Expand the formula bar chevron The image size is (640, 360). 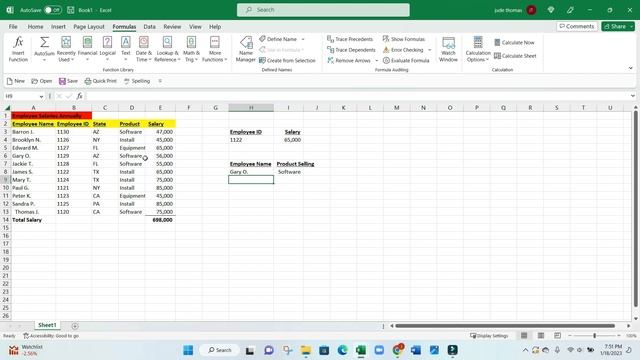point(633,96)
